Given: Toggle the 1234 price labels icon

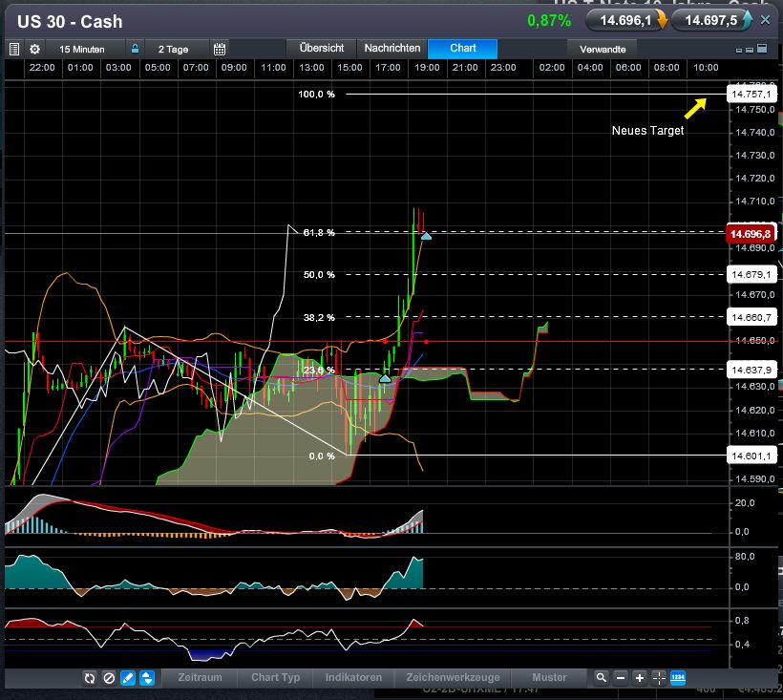Looking at the screenshot, I should [x=678, y=678].
